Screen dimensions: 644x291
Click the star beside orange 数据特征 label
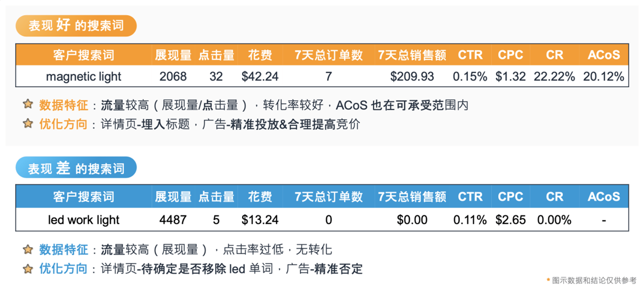(28, 104)
